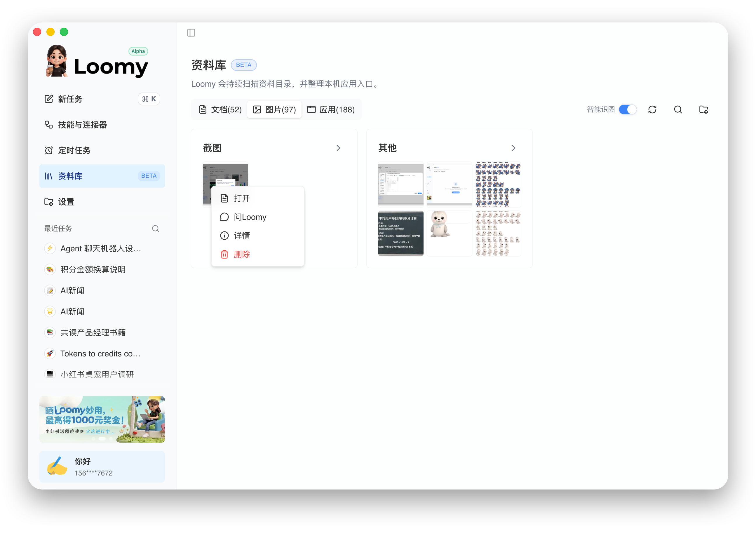Click the writing hand avatar icon

(57, 466)
